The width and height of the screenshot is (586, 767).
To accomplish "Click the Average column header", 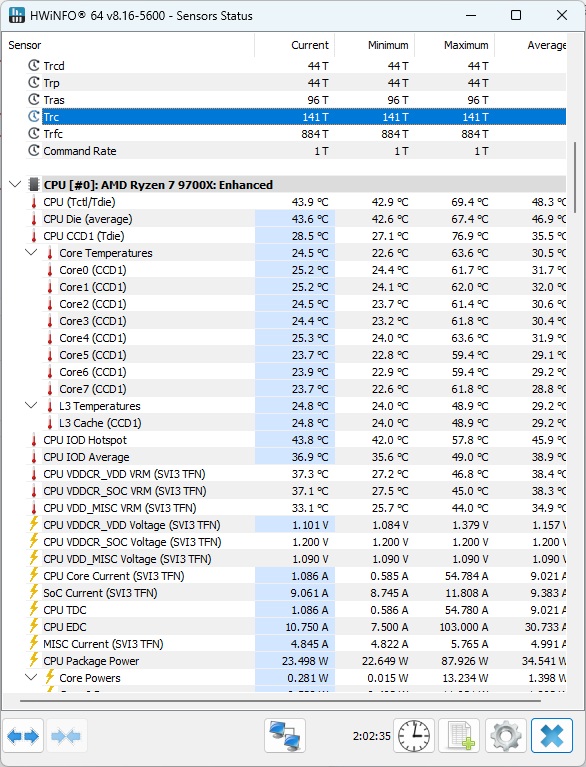I will (x=531, y=45).
